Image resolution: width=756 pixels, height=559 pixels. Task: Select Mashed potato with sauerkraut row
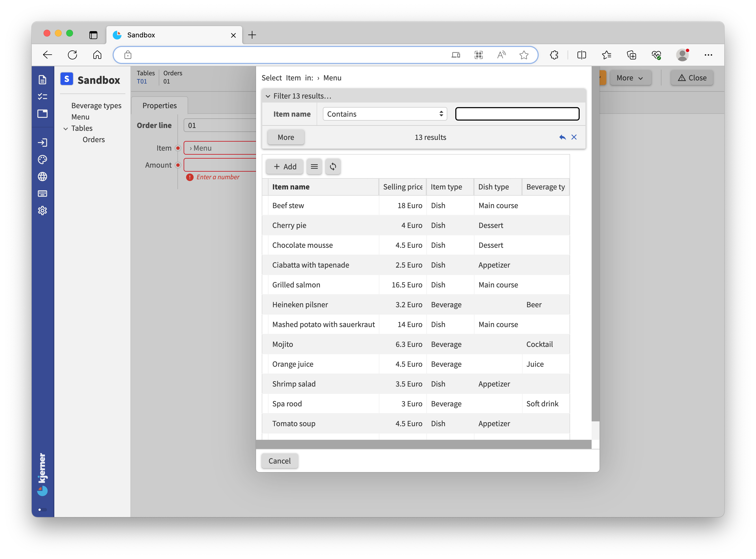point(416,325)
